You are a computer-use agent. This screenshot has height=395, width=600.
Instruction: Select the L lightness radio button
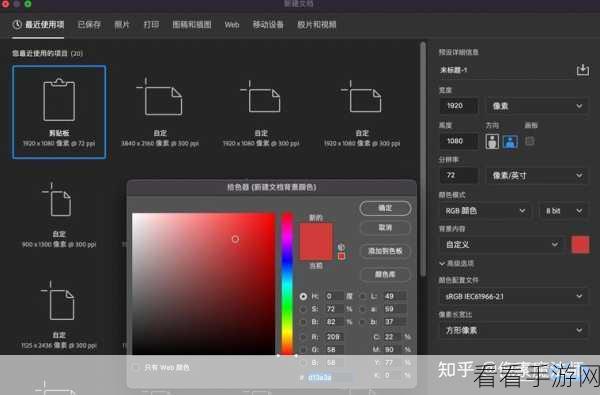pos(362,296)
